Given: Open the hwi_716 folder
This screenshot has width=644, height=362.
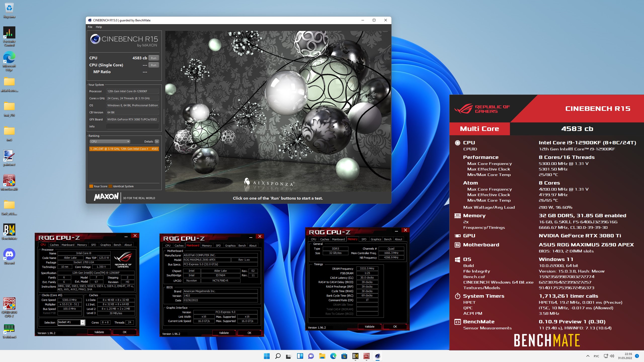Looking at the screenshot, I should point(9,109).
